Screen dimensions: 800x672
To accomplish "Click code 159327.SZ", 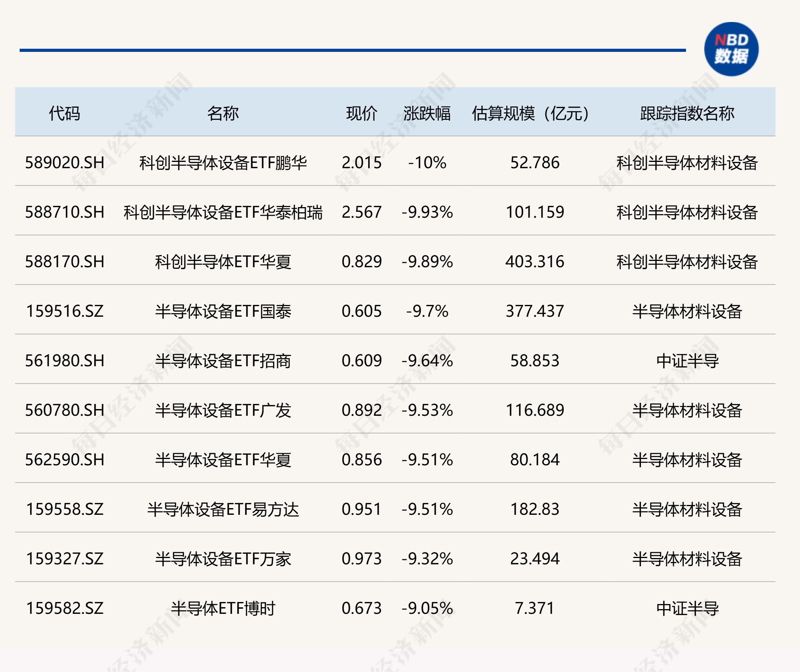I will pyautogui.click(x=65, y=559).
